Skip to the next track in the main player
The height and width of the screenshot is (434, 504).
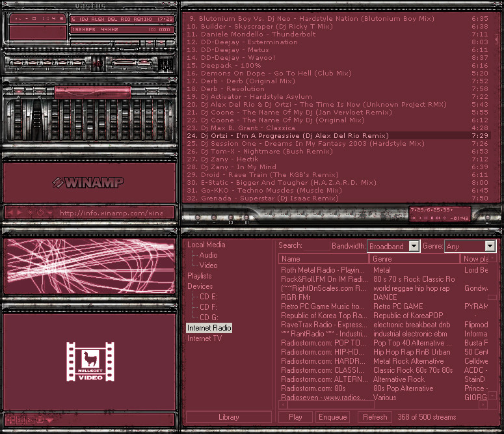tap(78, 63)
